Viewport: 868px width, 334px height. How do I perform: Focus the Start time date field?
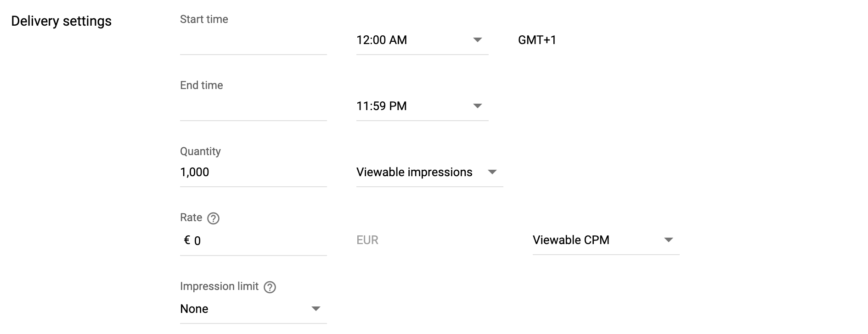(253, 41)
